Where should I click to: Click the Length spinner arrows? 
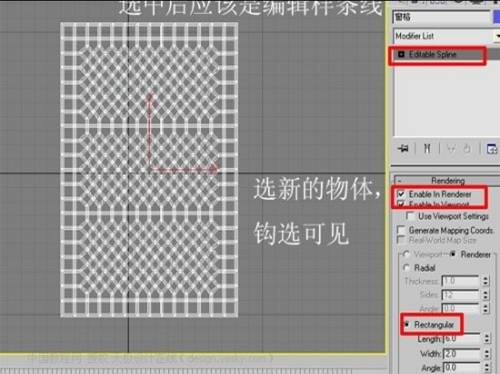487,339
